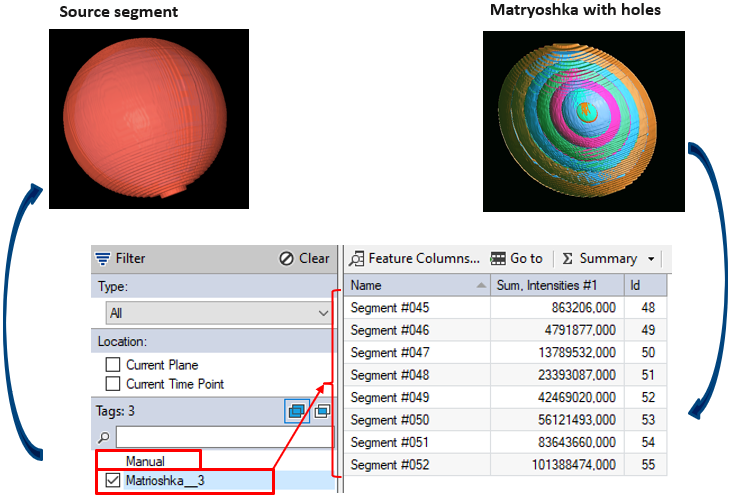Enable the Current Plane checkbox

[x=114, y=365]
